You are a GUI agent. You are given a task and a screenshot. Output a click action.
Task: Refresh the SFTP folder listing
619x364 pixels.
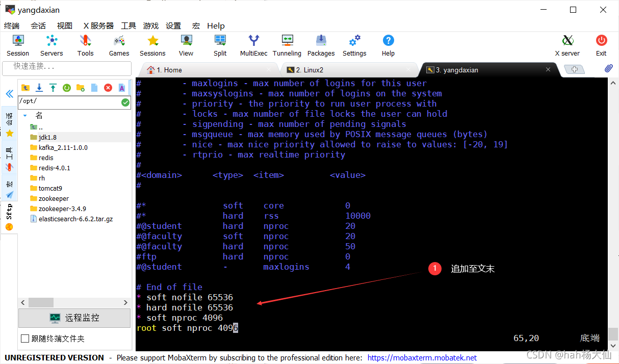(66, 88)
